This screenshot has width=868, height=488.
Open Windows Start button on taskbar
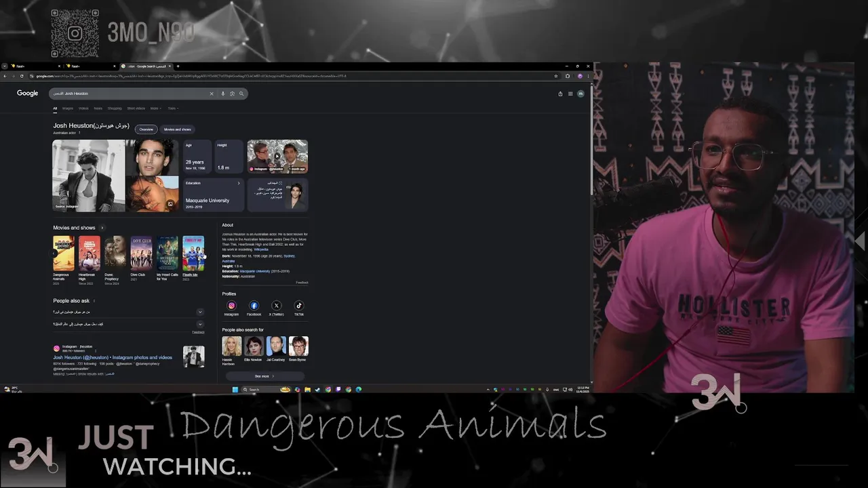click(x=235, y=390)
